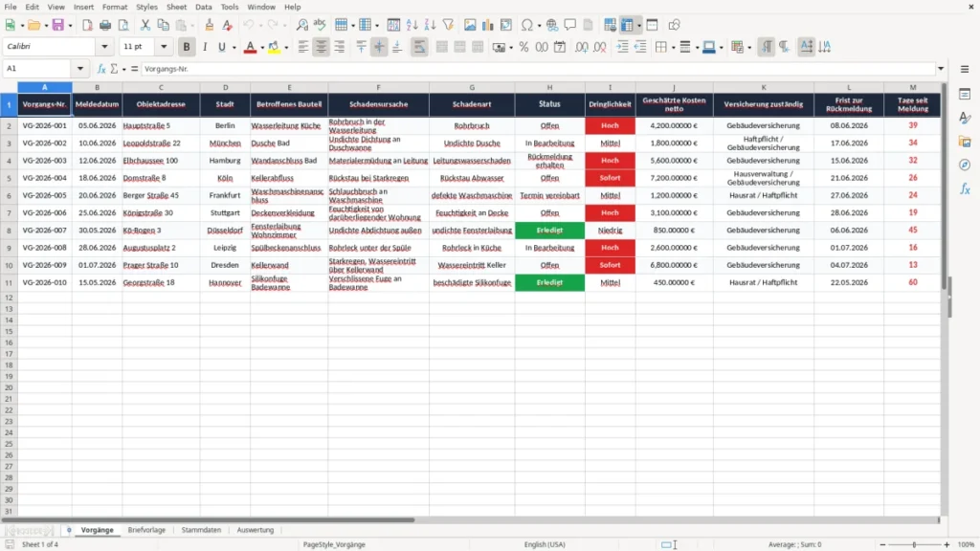The width and height of the screenshot is (980, 551).
Task: Open sidebar Navigator compass icon
Action: (x=965, y=165)
